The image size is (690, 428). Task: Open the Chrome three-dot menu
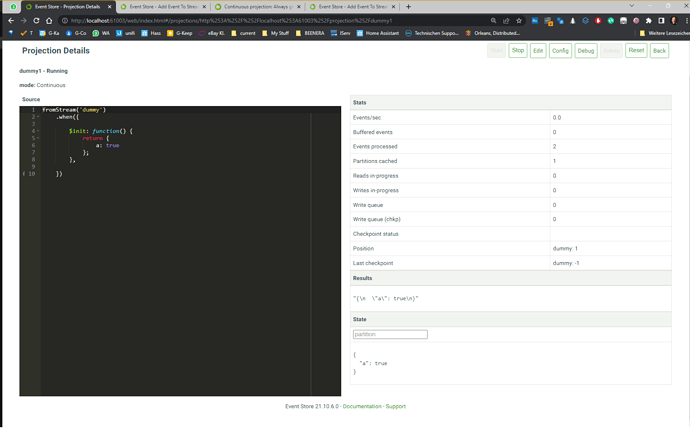point(686,21)
